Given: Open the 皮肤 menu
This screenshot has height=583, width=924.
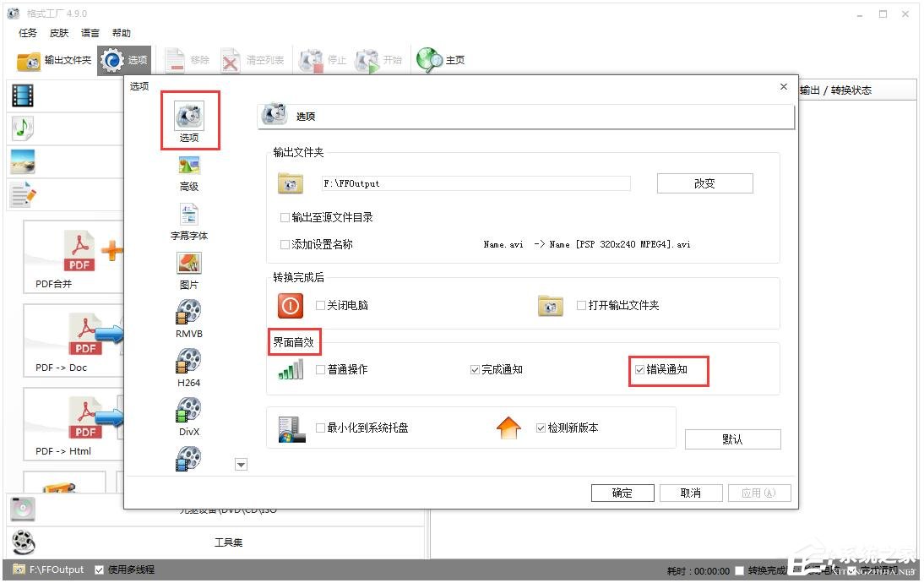Looking at the screenshot, I should [x=59, y=33].
